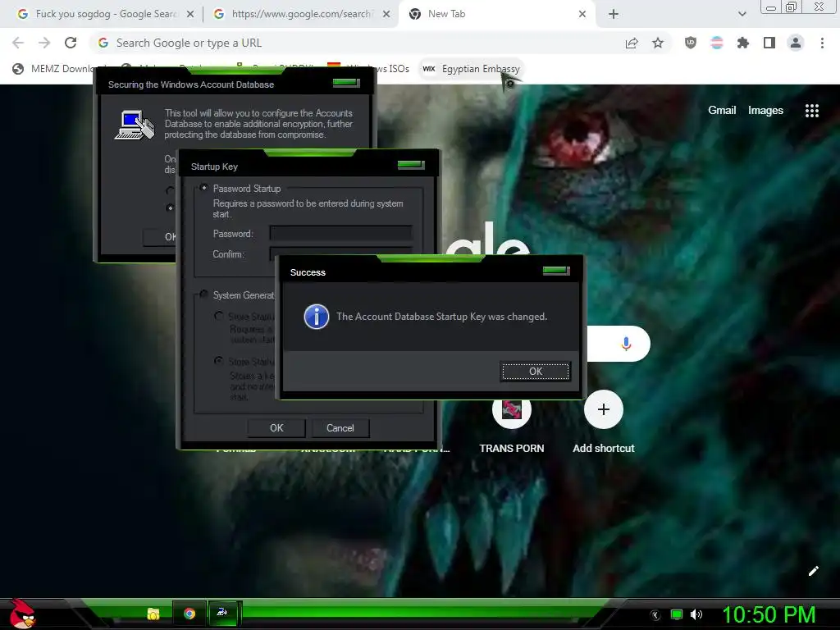Click the computer icon in Securing dialog
This screenshot has width=840, height=630.
click(x=135, y=125)
